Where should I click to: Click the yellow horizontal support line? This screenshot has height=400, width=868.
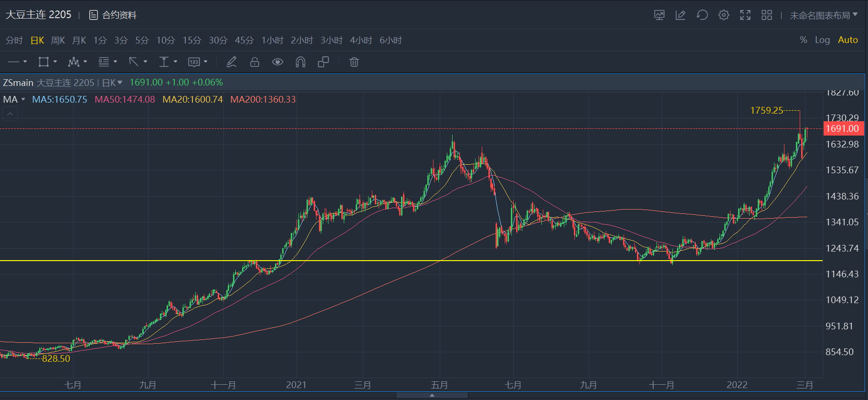point(382,261)
